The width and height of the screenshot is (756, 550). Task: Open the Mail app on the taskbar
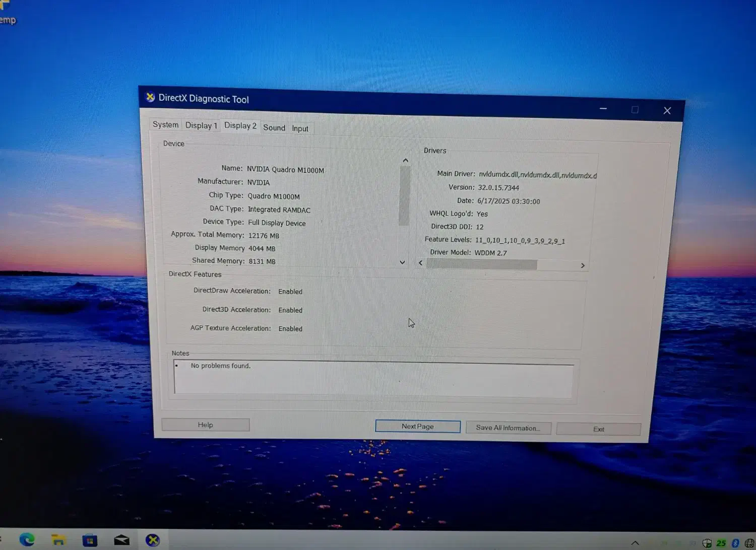(121, 540)
